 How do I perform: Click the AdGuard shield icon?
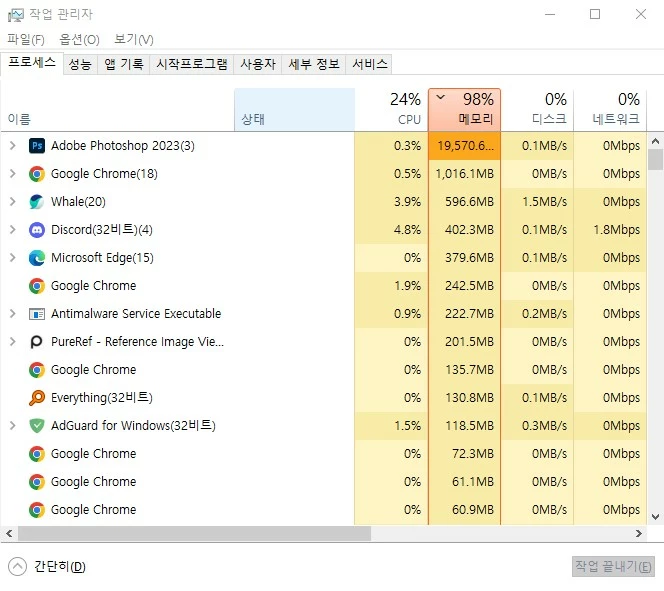pyautogui.click(x=37, y=425)
